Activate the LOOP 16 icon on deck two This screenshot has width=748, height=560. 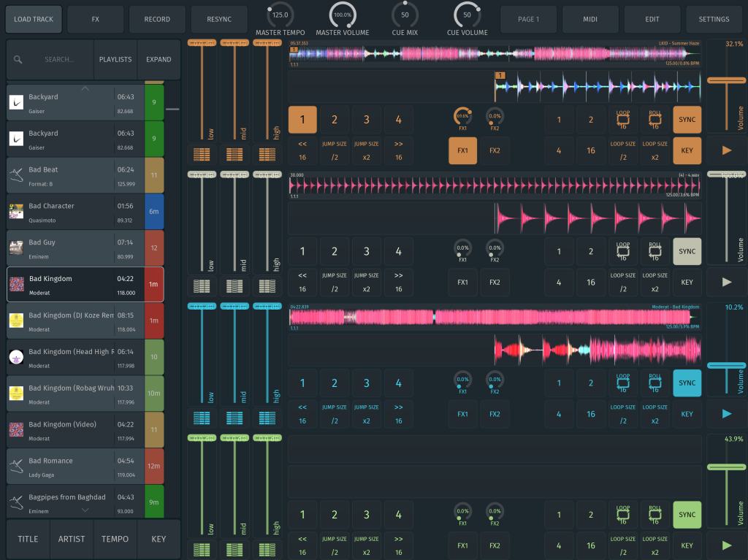[623, 251]
